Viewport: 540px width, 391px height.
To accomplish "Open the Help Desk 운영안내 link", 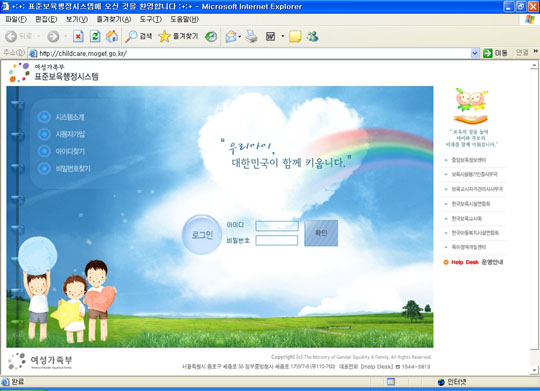I will pos(474,262).
